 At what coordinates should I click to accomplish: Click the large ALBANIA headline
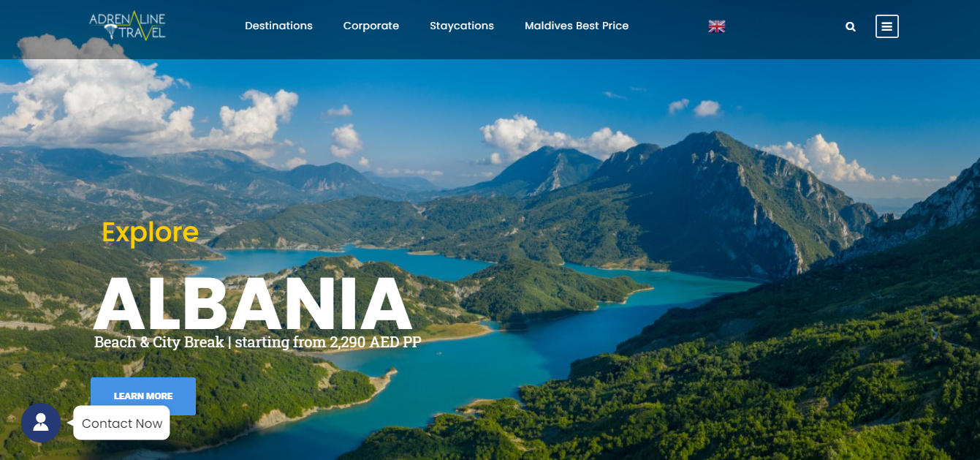(x=253, y=304)
